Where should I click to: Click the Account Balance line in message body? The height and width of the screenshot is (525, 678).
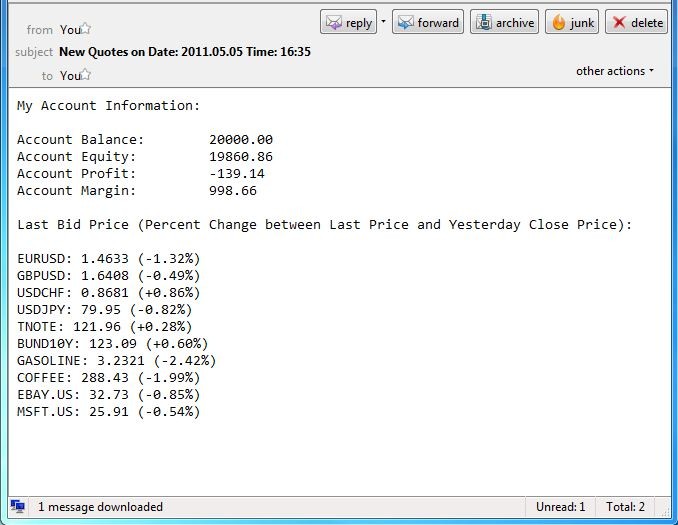tap(144, 140)
